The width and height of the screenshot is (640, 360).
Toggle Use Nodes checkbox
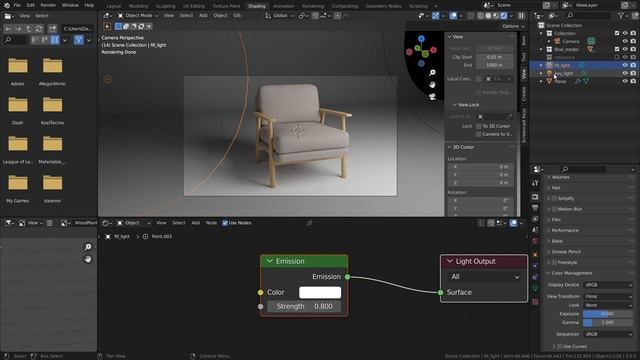coord(225,223)
